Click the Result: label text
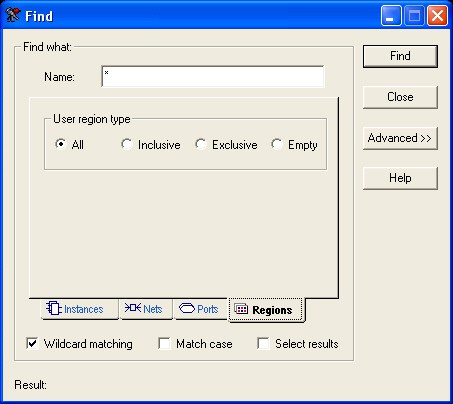 point(30,385)
